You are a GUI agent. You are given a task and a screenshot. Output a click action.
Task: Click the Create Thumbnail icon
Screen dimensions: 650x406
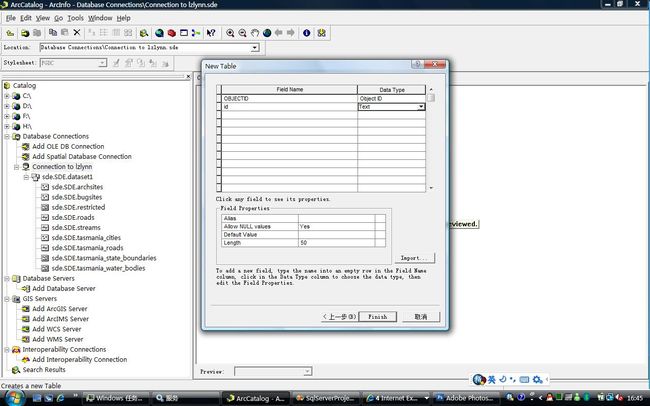tap(321, 33)
